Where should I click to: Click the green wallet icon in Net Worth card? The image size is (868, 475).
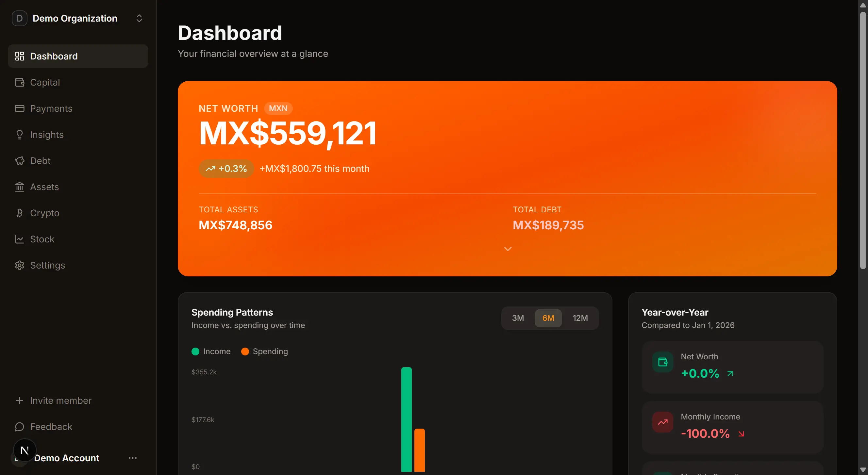[x=662, y=362]
